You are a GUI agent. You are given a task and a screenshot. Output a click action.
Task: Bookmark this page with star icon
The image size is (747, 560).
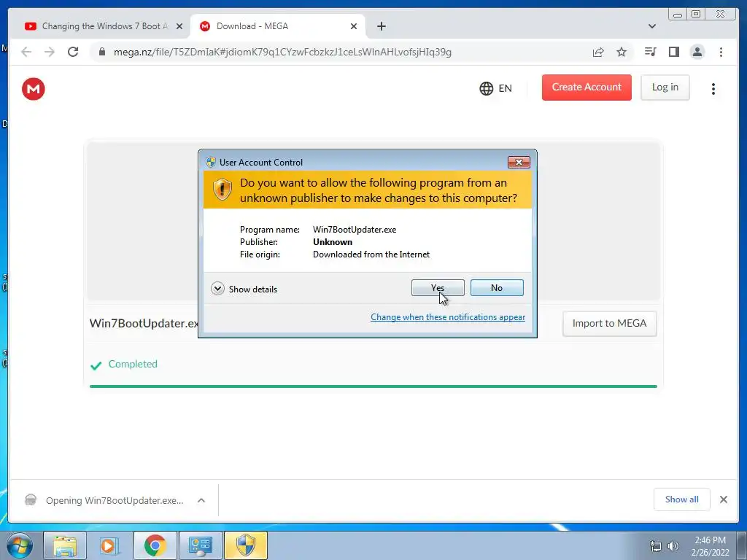coord(622,52)
